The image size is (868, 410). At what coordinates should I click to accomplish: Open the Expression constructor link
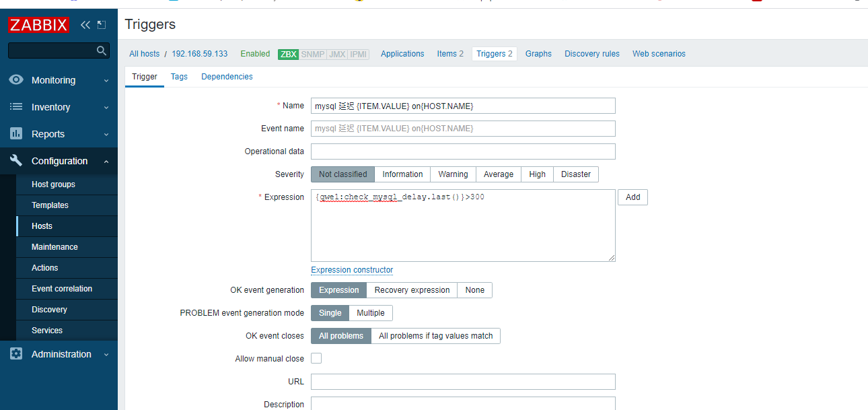click(352, 270)
